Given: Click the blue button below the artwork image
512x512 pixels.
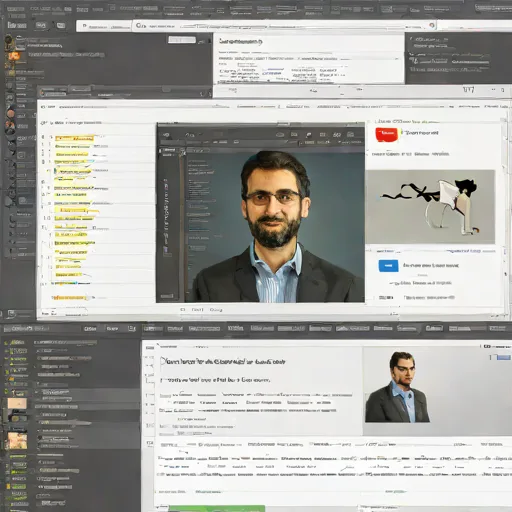Looking at the screenshot, I should tap(388, 266).
